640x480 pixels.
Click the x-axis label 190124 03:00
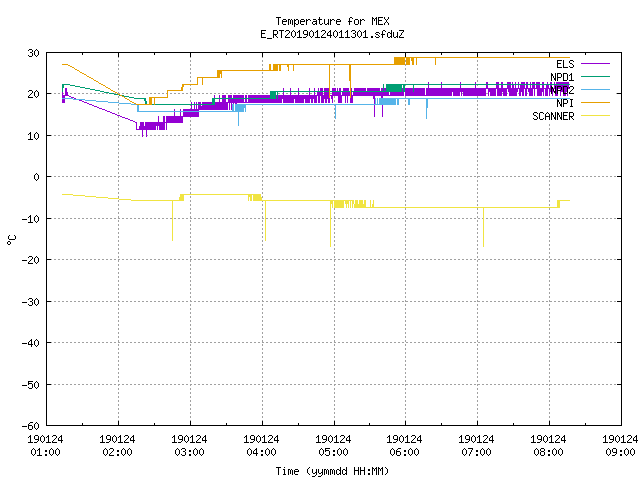point(189,446)
